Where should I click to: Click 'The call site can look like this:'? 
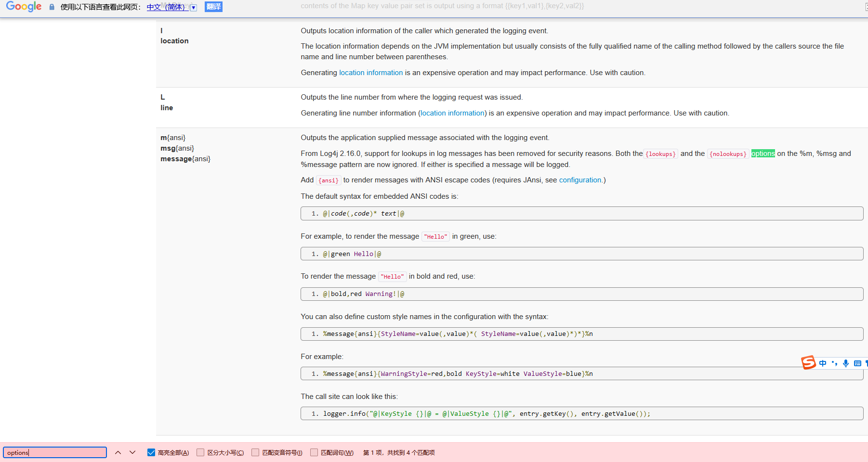(x=349, y=397)
